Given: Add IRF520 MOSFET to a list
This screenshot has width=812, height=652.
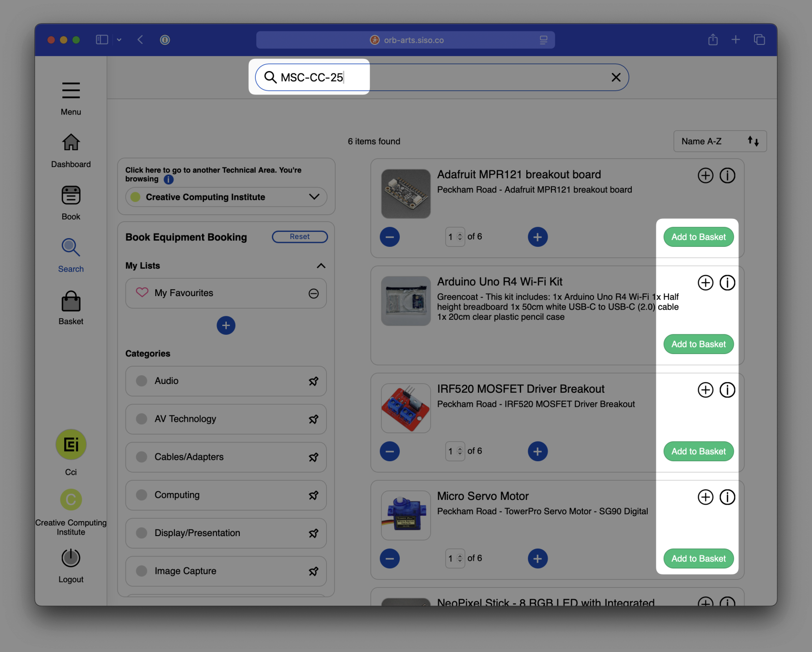Looking at the screenshot, I should coord(705,390).
